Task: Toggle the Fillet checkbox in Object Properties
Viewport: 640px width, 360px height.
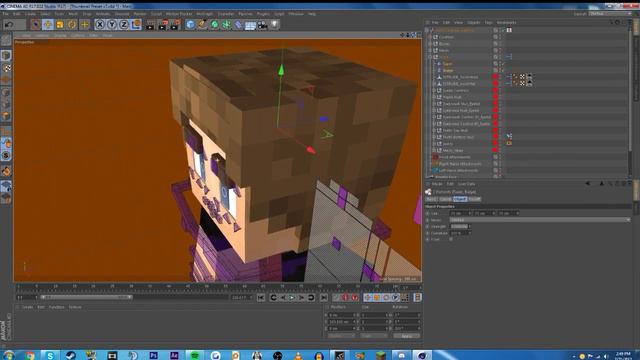Action: click(x=451, y=239)
